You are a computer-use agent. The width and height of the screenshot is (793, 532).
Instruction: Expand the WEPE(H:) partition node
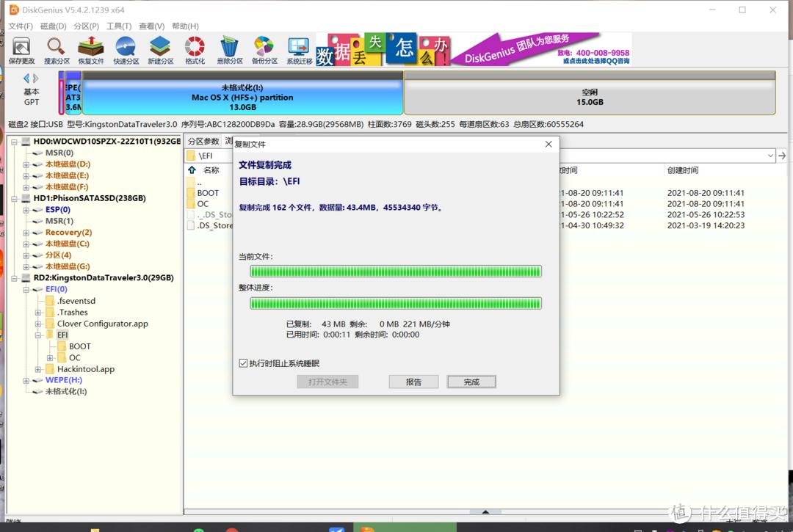26,380
